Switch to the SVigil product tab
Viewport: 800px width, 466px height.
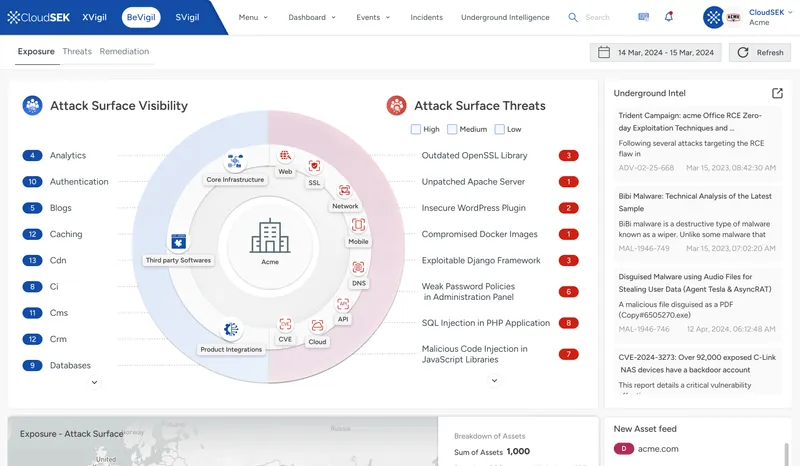point(187,17)
